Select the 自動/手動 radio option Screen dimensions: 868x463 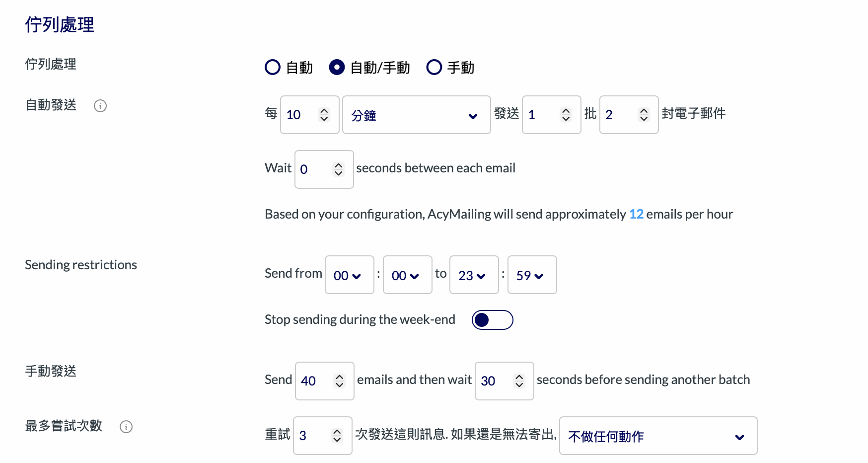pyautogui.click(x=337, y=67)
